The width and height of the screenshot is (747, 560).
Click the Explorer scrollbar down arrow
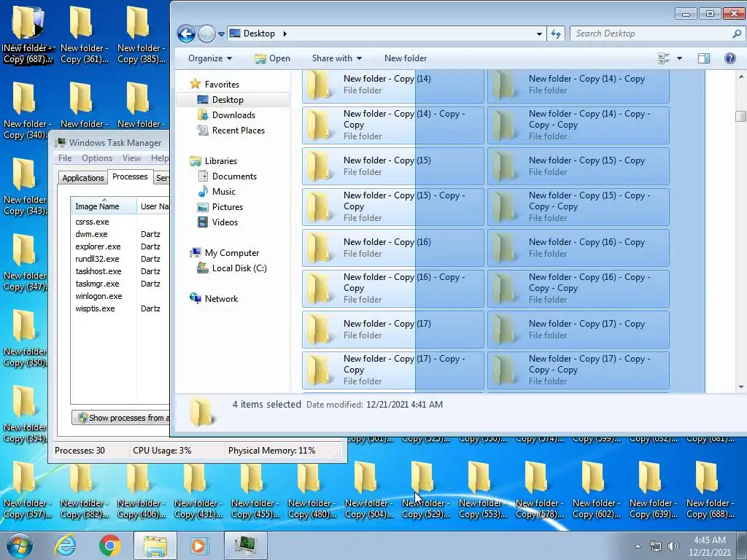coord(741,387)
